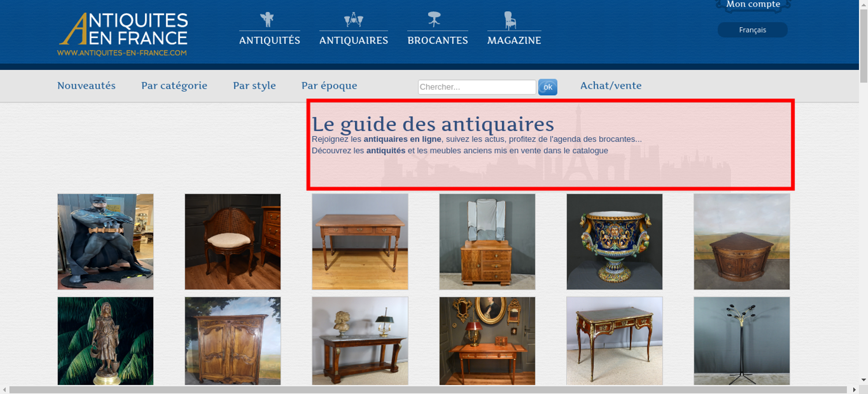This screenshot has width=868, height=394.
Task: Browse antiques Par époque
Action: coord(329,85)
